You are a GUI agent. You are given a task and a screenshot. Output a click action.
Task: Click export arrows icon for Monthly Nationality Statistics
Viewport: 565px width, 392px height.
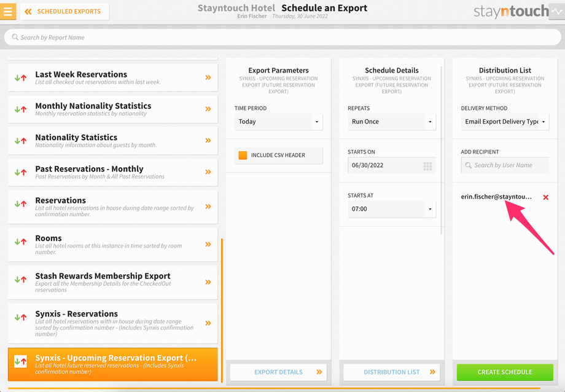click(20, 109)
